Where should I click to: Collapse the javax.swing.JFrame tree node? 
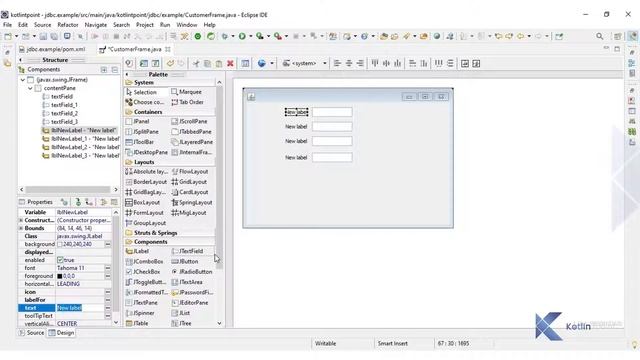[x=23, y=80]
